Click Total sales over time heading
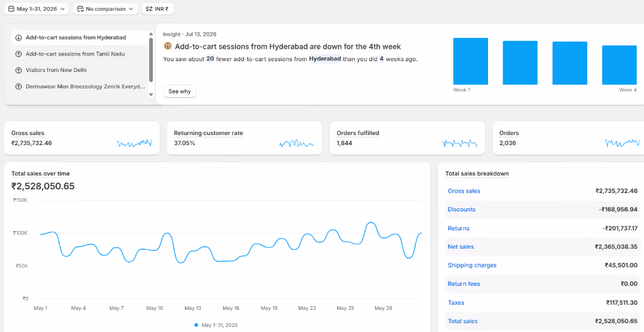644x332 pixels. tap(40, 174)
